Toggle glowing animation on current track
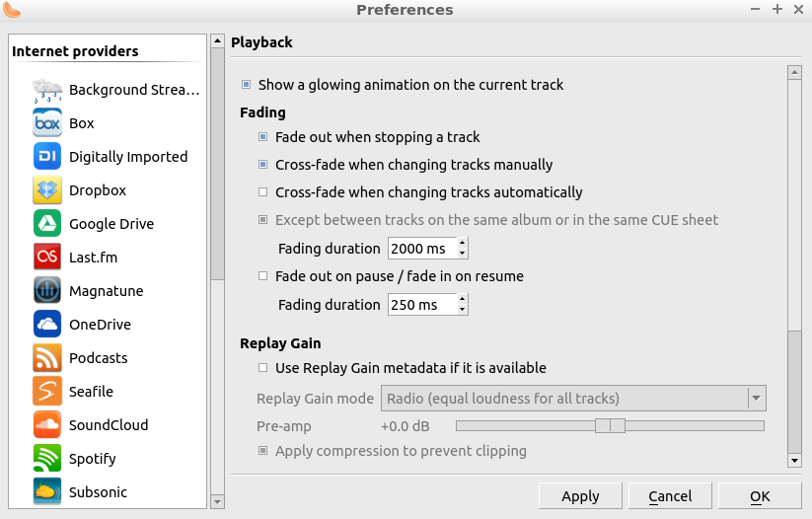This screenshot has height=519, width=812. (247, 85)
